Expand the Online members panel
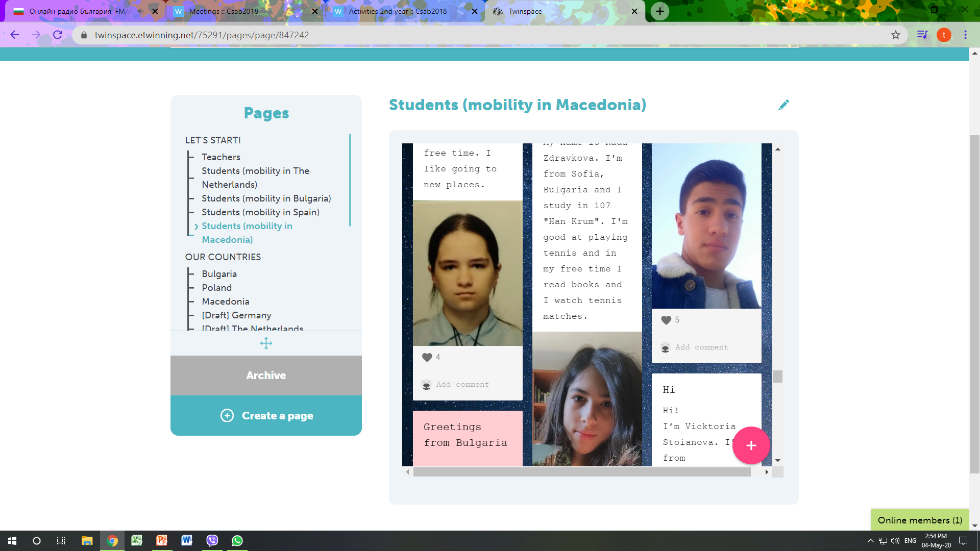 (x=919, y=520)
